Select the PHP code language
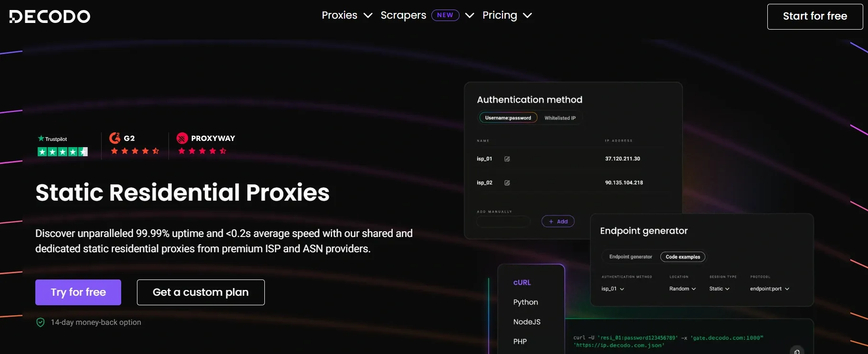The height and width of the screenshot is (354, 868). (520, 342)
